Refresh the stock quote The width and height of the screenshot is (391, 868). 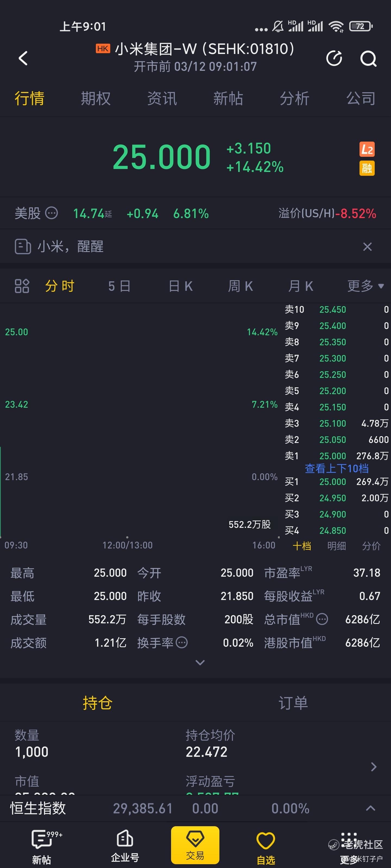pyautogui.click(x=334, y=58)
